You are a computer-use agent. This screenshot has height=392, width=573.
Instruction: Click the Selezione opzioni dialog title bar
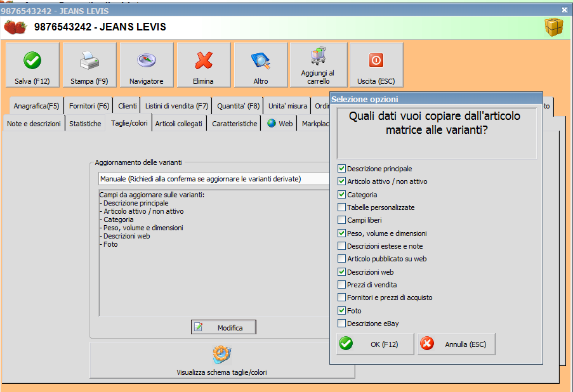pyautogui.click(x=436, y=99)
